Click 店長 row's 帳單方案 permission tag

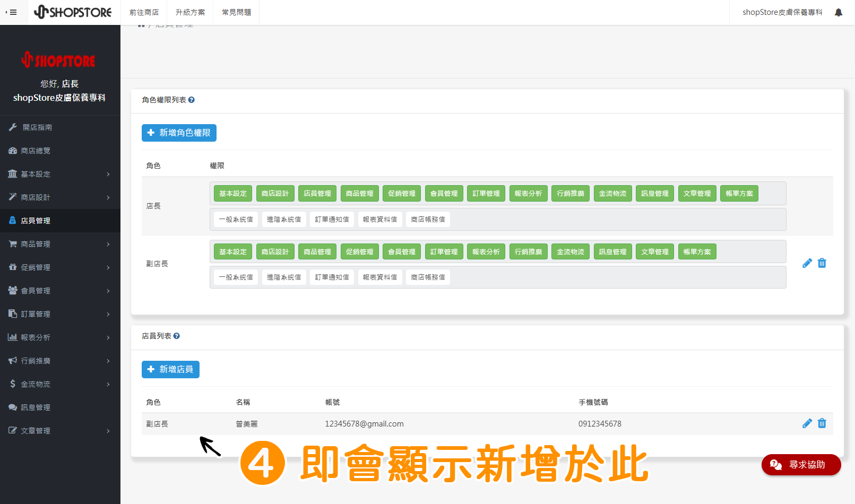tap(739, 194)
